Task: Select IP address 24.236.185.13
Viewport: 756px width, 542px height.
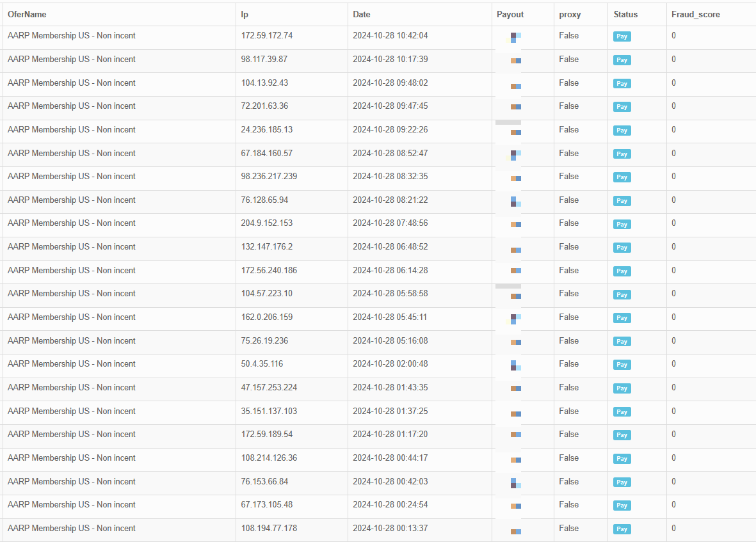Action: [267, 130]
